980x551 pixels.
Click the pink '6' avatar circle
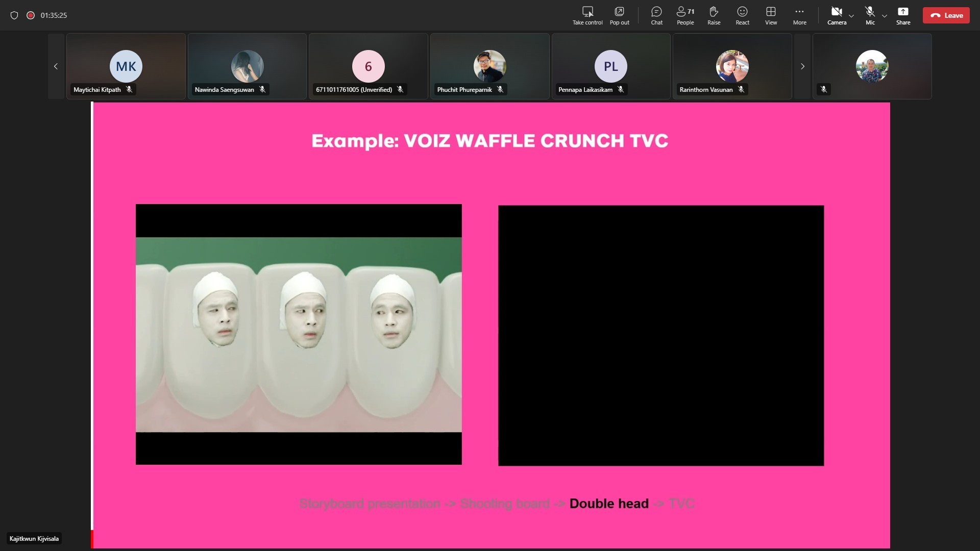pos(369,66)
